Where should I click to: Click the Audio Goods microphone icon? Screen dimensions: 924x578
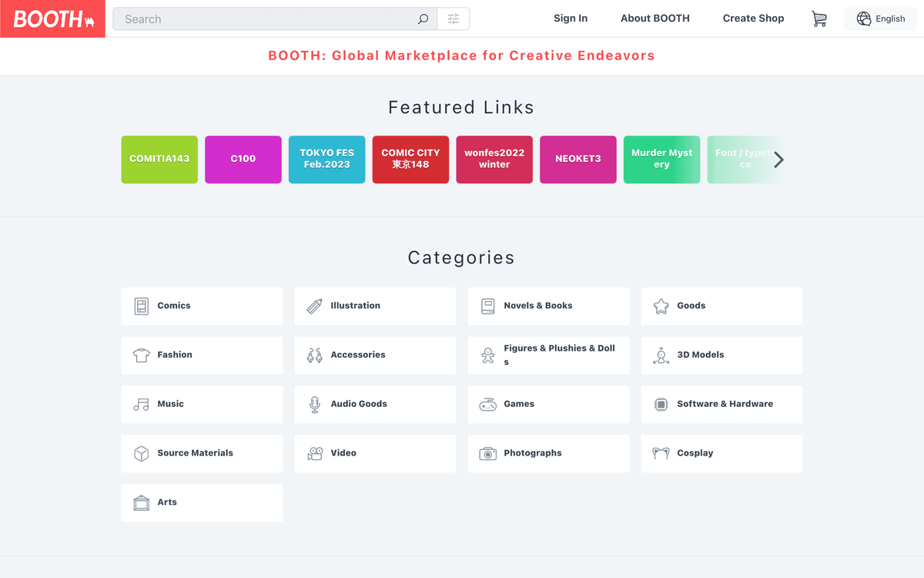pyautogui.click(x=315, y=405)
